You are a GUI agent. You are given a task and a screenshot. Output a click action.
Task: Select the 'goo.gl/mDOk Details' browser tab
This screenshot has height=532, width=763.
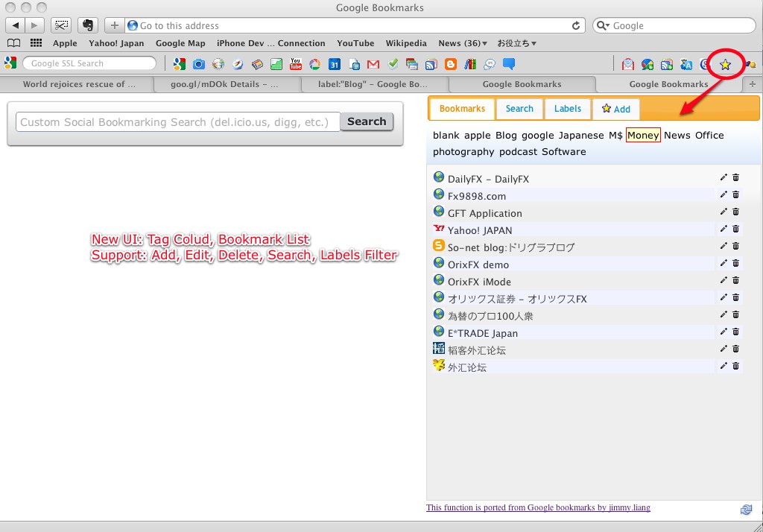(224, 84)
